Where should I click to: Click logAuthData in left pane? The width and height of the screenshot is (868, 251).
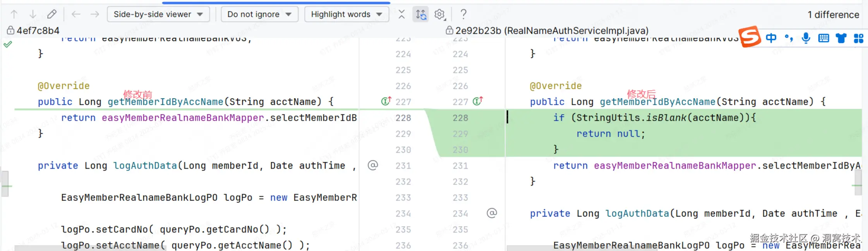(145, 166)
